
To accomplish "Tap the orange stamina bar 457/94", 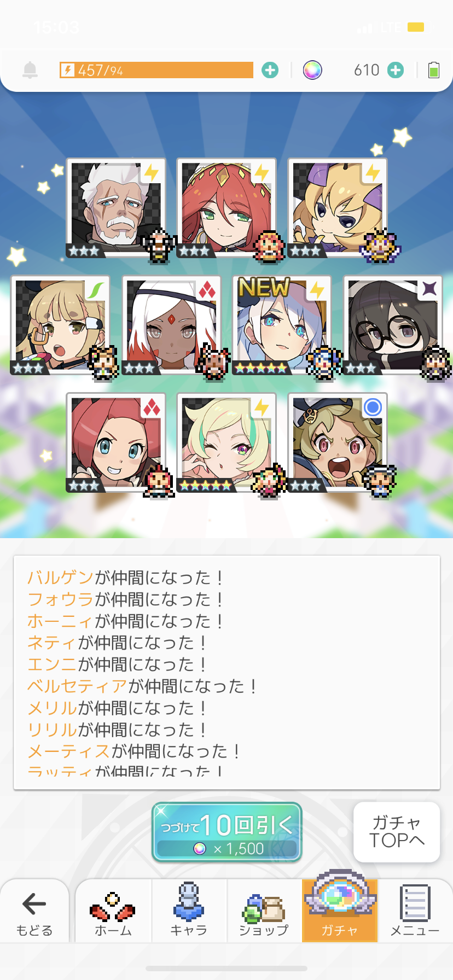I will (156, 70).
